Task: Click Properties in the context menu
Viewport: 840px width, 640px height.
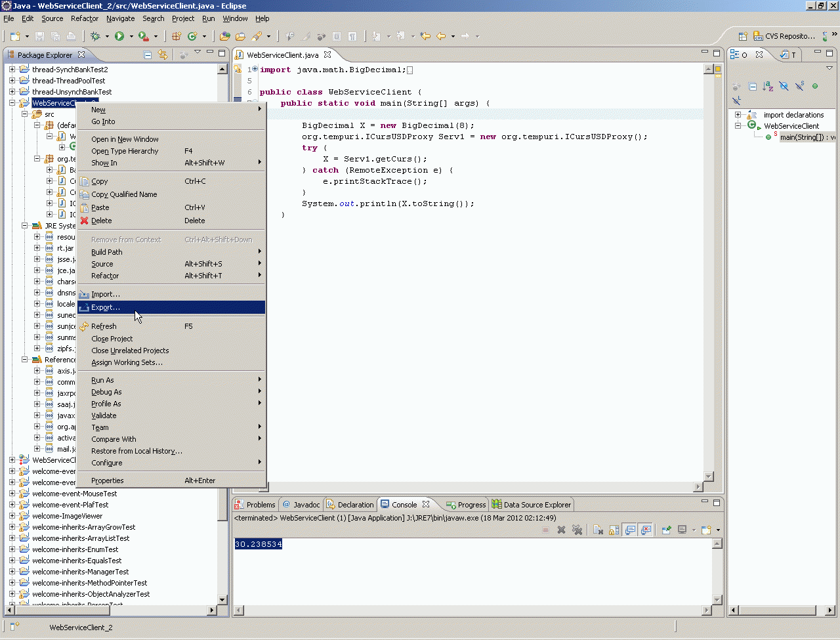Action: click(x=108, y=480)
